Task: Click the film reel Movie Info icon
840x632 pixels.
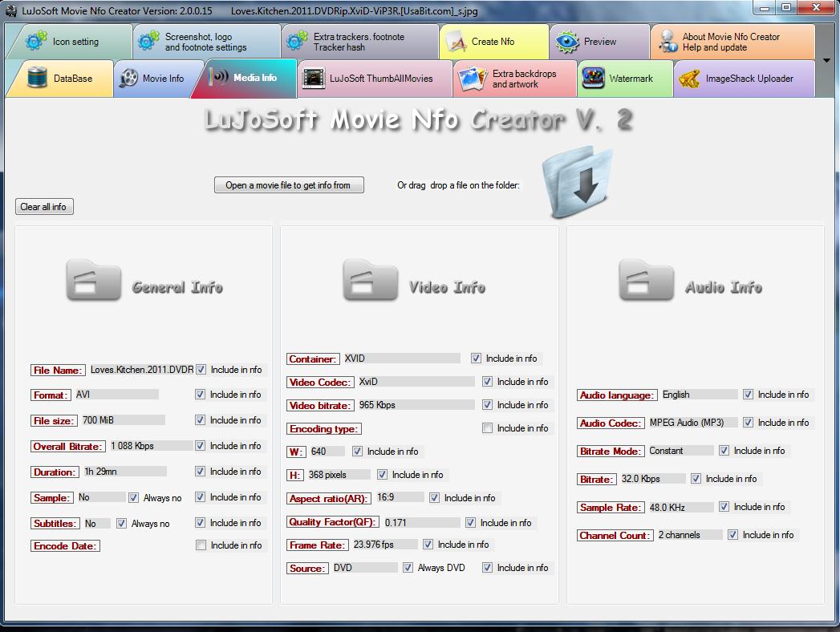Action: coord(128,78)
